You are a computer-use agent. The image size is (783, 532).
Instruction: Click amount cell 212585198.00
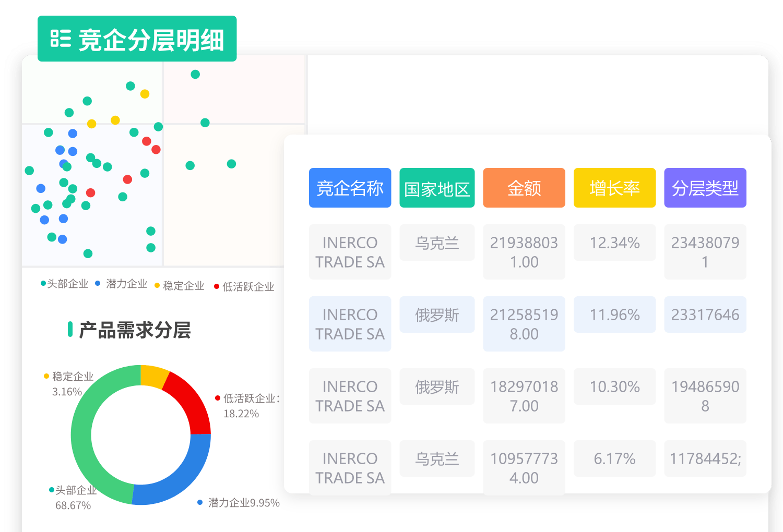(524, 324)
